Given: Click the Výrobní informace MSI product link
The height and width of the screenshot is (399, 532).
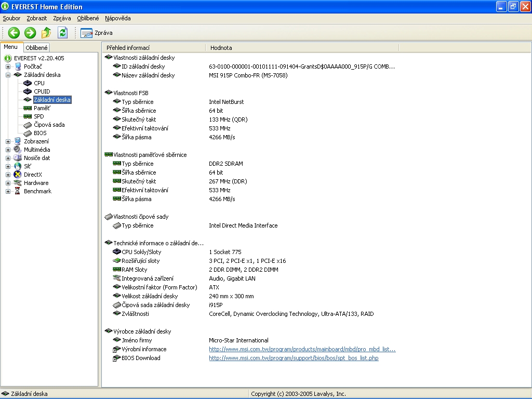Looking at the screenshot, I should coord(302,349).
